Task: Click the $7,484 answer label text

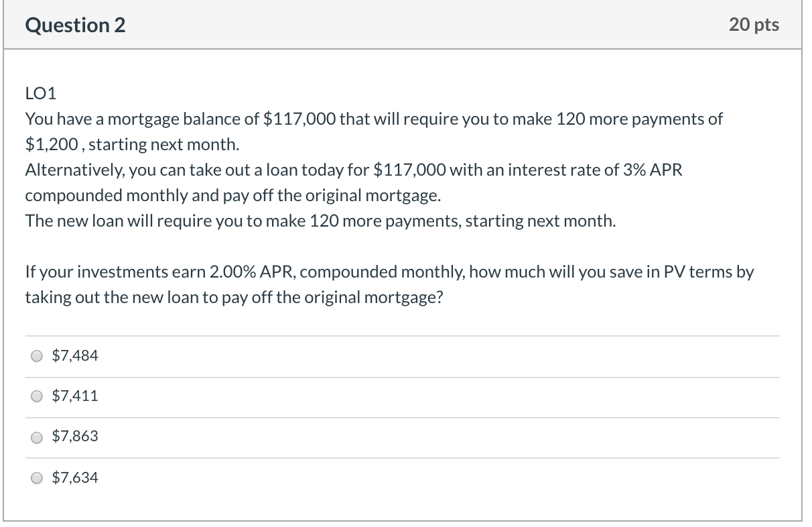Action: click(74, 356)
